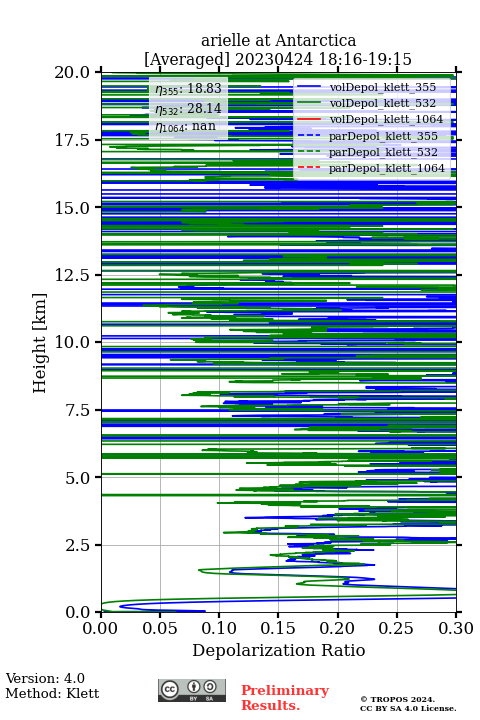Click the Creative Commons CC icon
Screen dimensions: 480x720
tap(169, 689)
